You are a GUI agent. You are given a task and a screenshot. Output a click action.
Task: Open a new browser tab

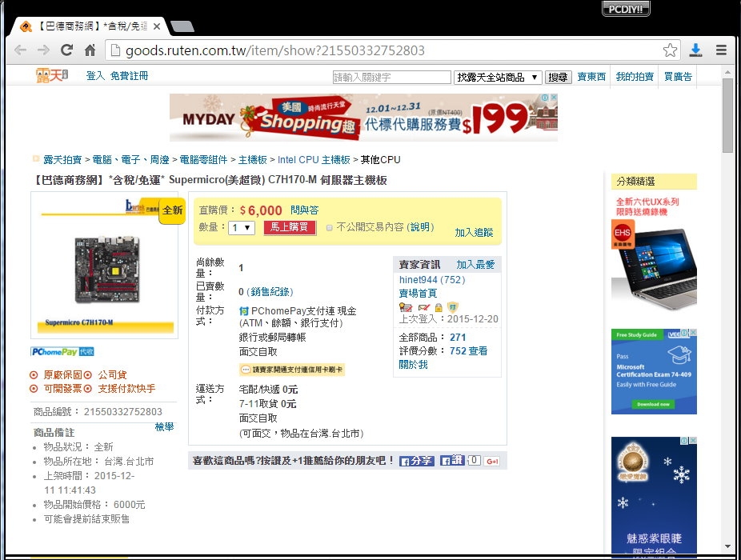182,26
